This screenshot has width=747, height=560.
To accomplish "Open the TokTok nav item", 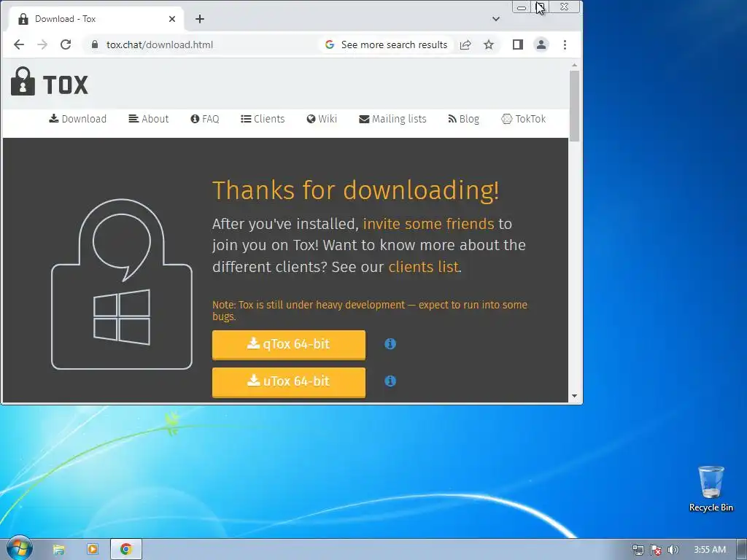I will 524,119.
